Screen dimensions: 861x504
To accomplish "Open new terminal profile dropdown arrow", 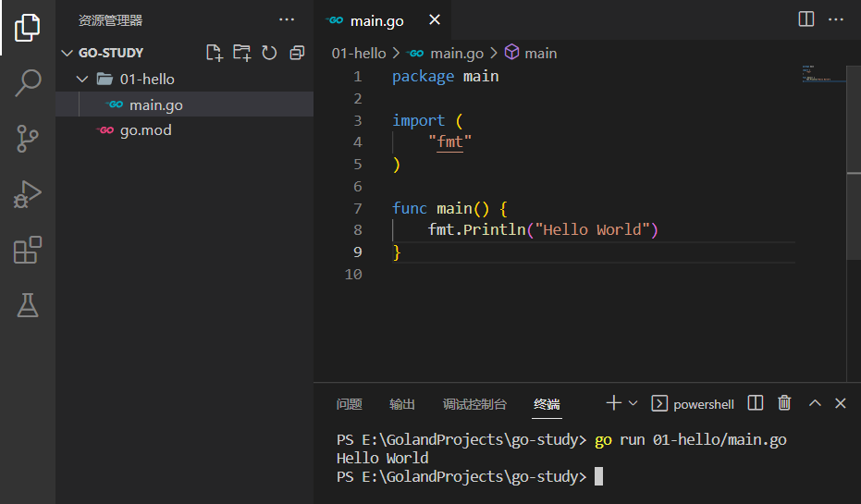I will 633,403.
